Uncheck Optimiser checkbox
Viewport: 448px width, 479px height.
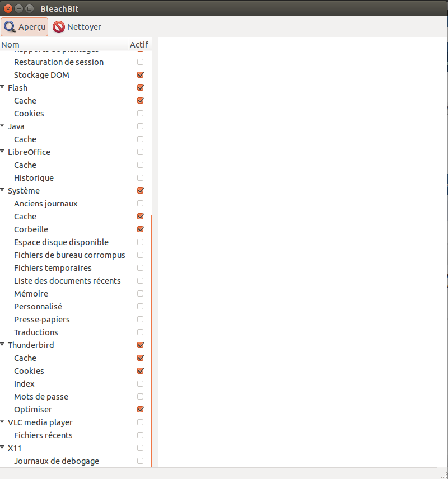(141, 410)
